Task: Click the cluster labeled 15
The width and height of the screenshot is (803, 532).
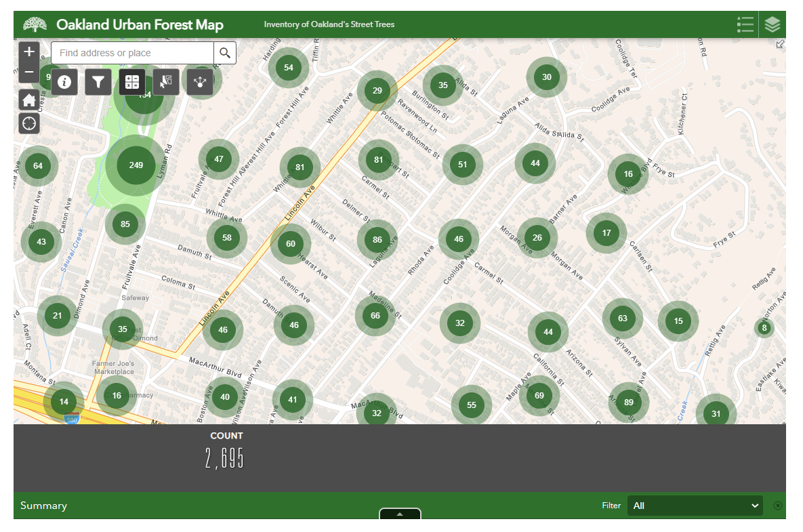Action: 678,321
